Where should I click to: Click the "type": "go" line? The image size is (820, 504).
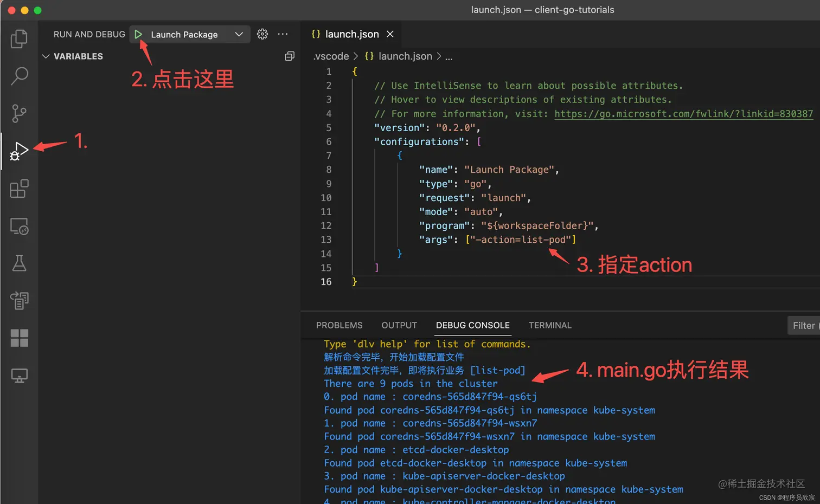(x=455, y=184)
